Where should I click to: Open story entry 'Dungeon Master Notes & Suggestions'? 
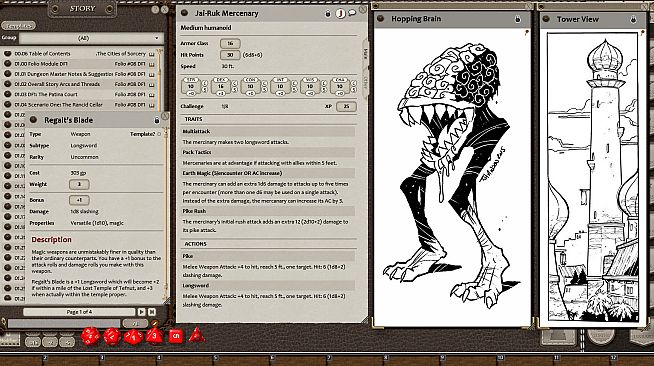click(63, 74)
